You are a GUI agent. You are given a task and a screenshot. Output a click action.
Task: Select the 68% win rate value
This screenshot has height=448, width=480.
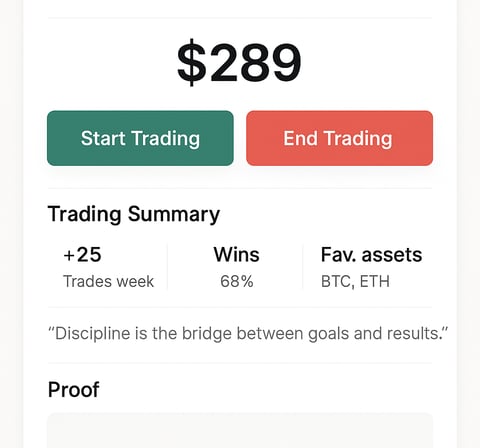coord(237,282)
